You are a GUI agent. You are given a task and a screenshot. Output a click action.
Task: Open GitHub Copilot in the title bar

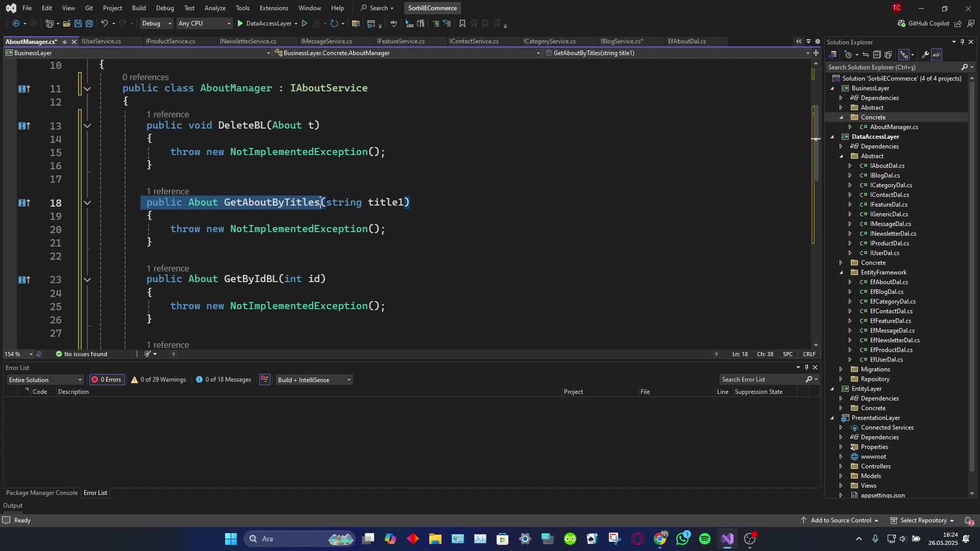[x=923, y=23]
